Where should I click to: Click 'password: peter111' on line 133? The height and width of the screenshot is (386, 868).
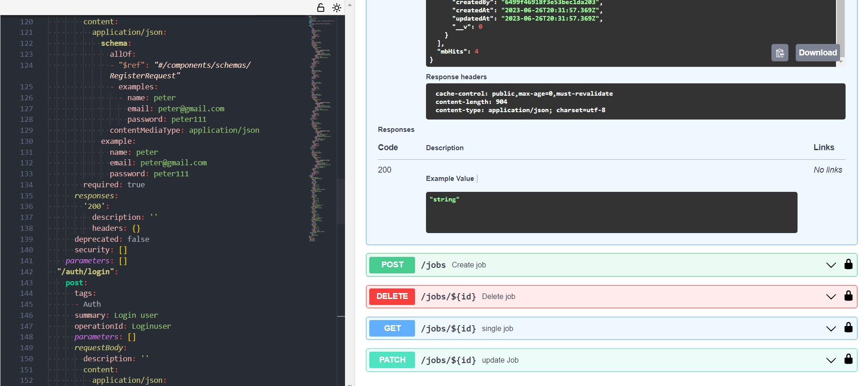[x=149, y=174]
